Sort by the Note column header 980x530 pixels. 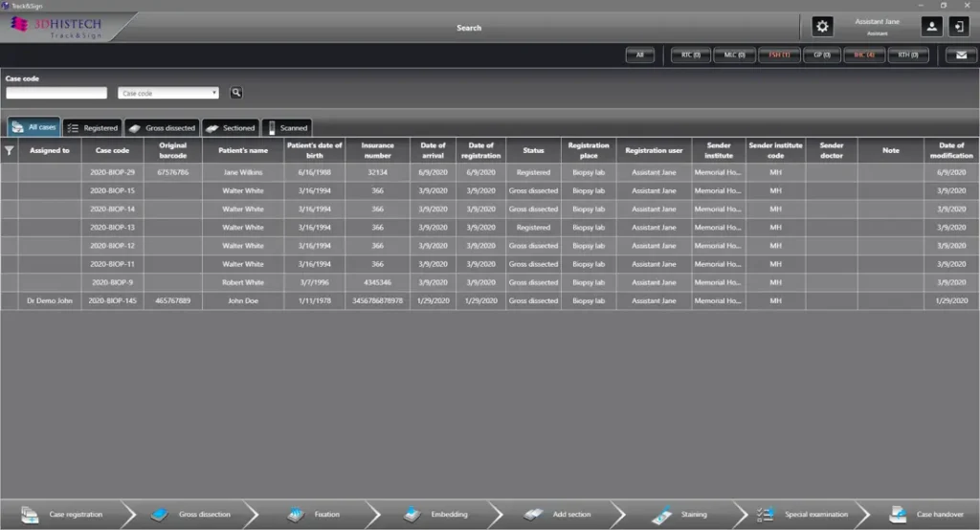(x=891, y=150)
